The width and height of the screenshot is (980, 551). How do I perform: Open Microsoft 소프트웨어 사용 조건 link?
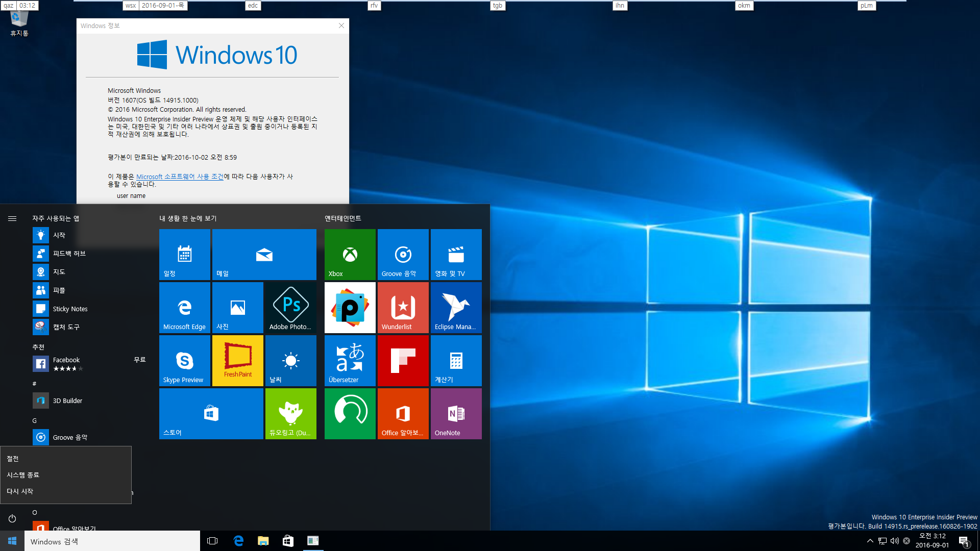(x=180, y=177)
